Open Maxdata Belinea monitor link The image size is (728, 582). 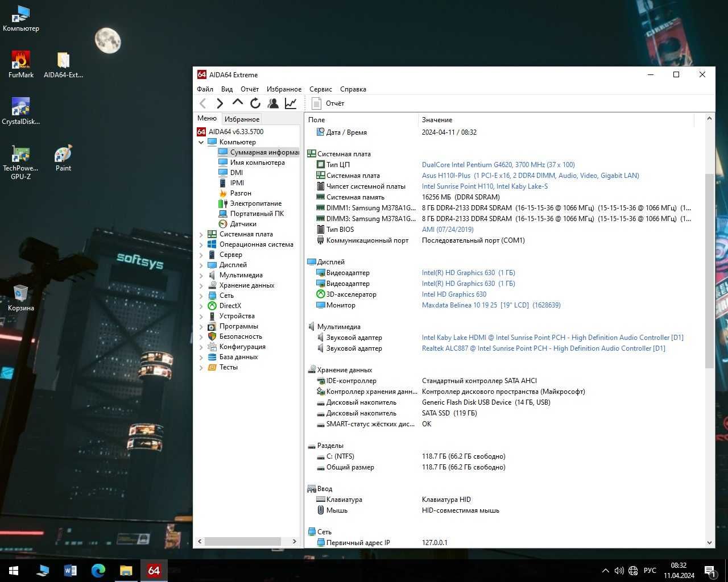pyautogui.click(x=491, y=305)
